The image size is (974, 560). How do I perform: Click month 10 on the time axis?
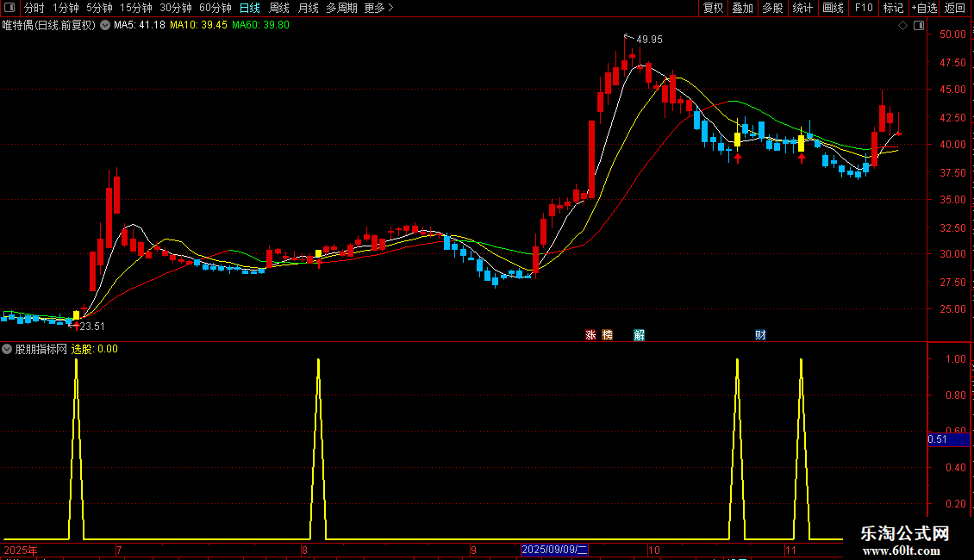tap(653, 550)
